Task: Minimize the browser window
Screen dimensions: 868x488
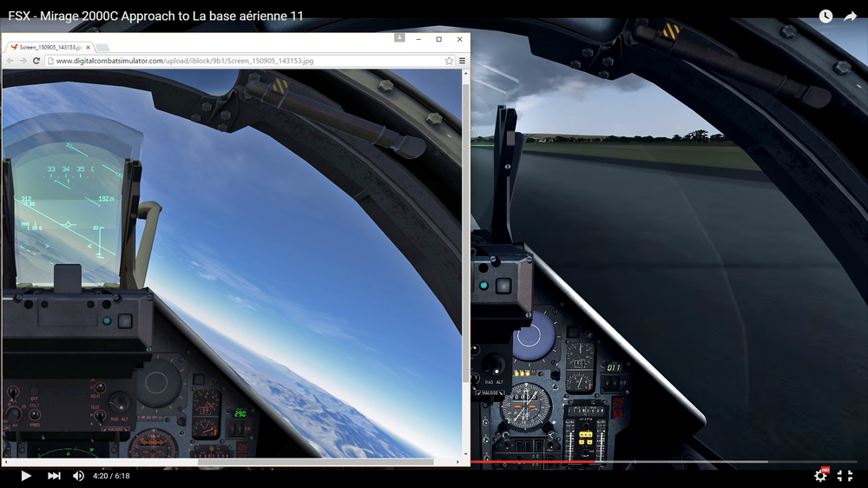Action: [418, 39]
